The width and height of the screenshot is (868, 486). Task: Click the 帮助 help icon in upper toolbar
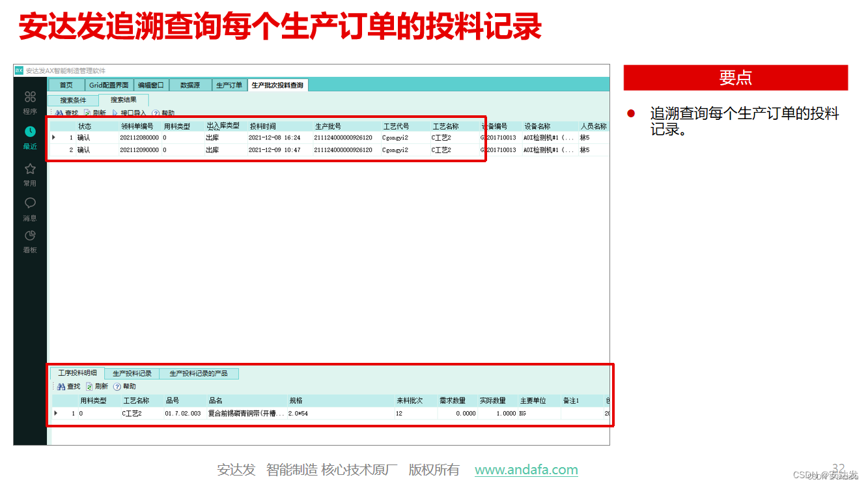pyautogui.click(x=156, y=113)
